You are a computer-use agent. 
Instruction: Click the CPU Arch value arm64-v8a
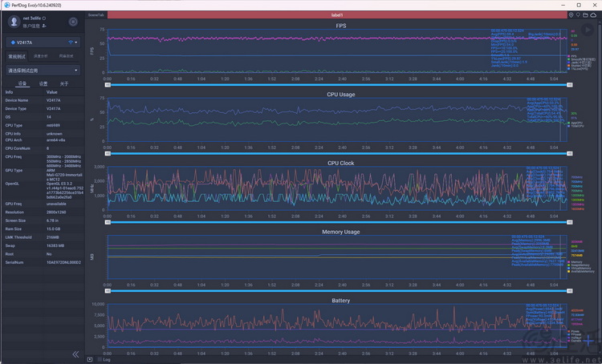[x=55, y=140]
